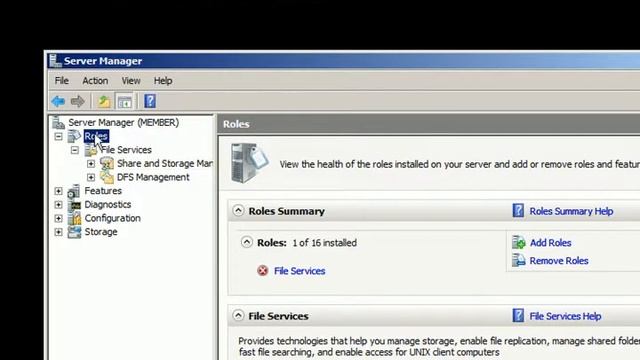Collapse the File Services section chevron

pyautogui.click(x=238, y=316)
